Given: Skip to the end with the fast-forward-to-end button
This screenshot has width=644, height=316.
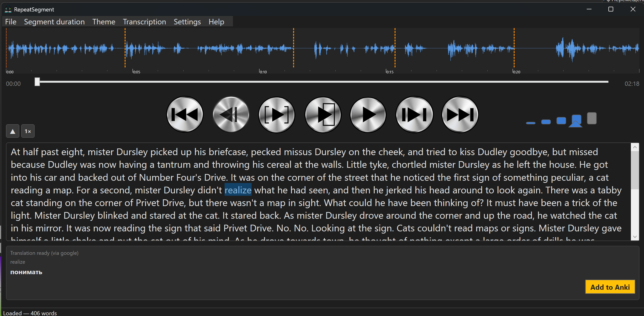Looking at the screenshot, I should click(x=460, y=115).
